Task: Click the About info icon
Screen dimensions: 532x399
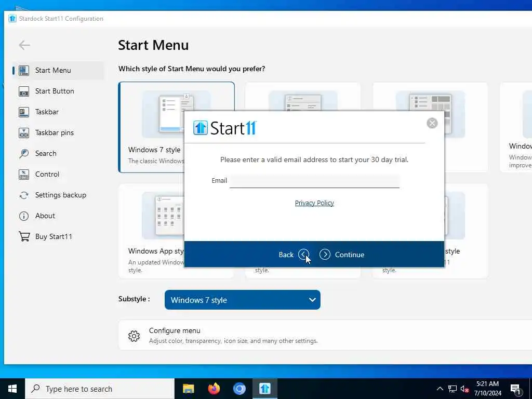Action: tap(24, 216)
